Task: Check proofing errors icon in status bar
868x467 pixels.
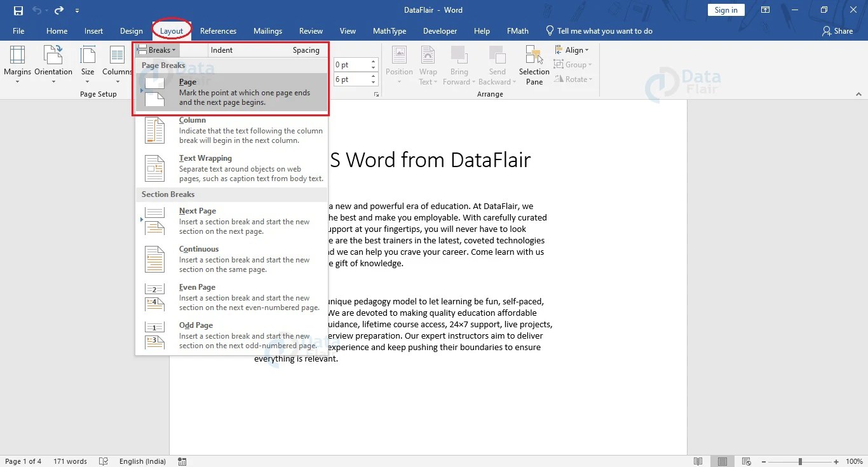Action: tap(104, 461)
